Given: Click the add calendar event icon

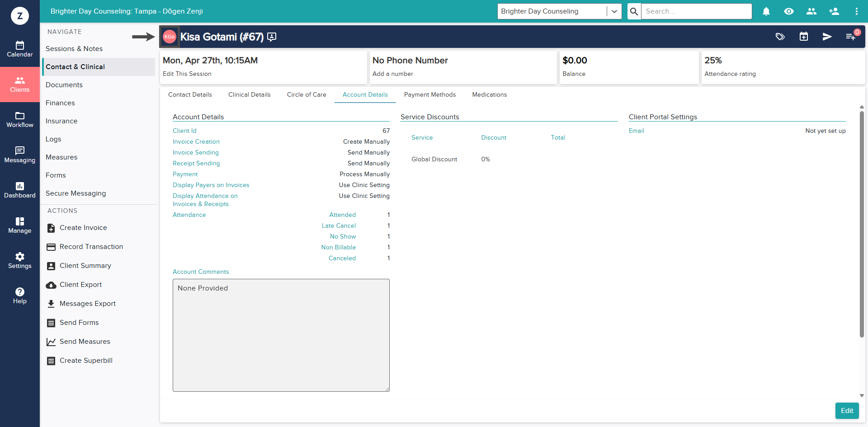Looking at the screenshot, I should pyautogui.click(x=804, y=37).
